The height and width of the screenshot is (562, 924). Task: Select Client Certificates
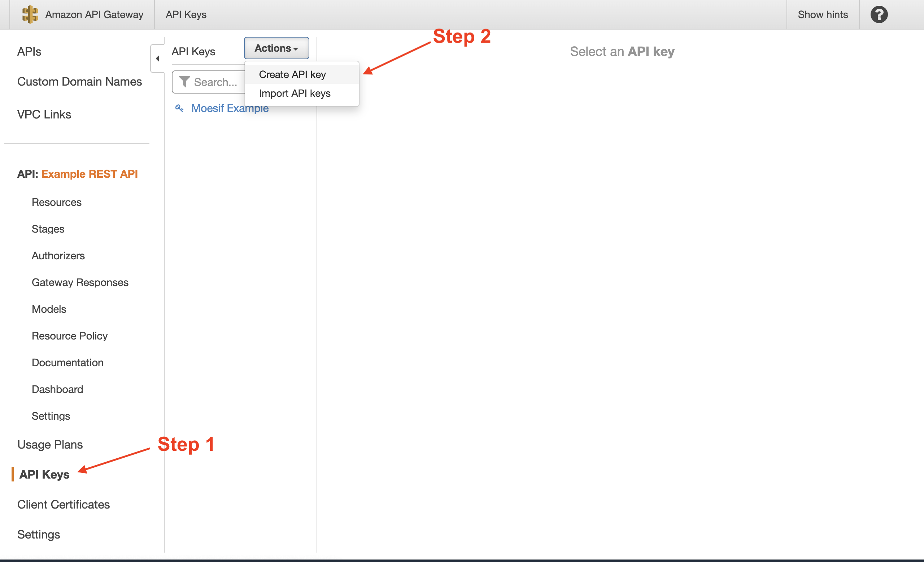pyautogui.click(x=64, y=504)
